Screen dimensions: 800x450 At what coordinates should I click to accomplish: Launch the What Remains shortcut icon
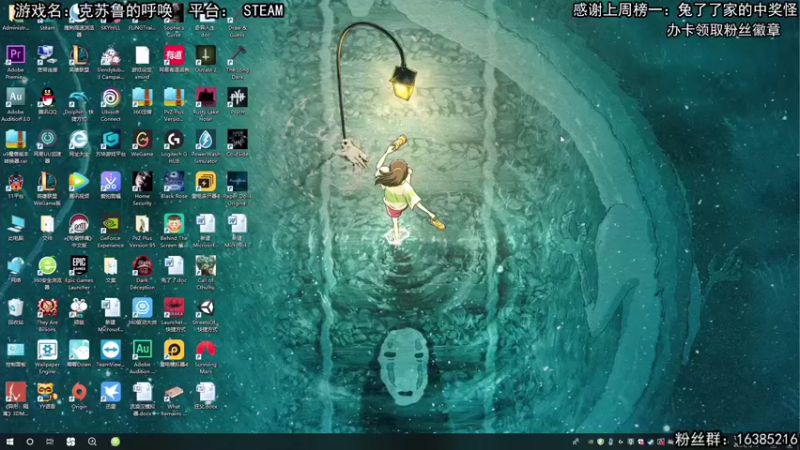click(174, 392)
